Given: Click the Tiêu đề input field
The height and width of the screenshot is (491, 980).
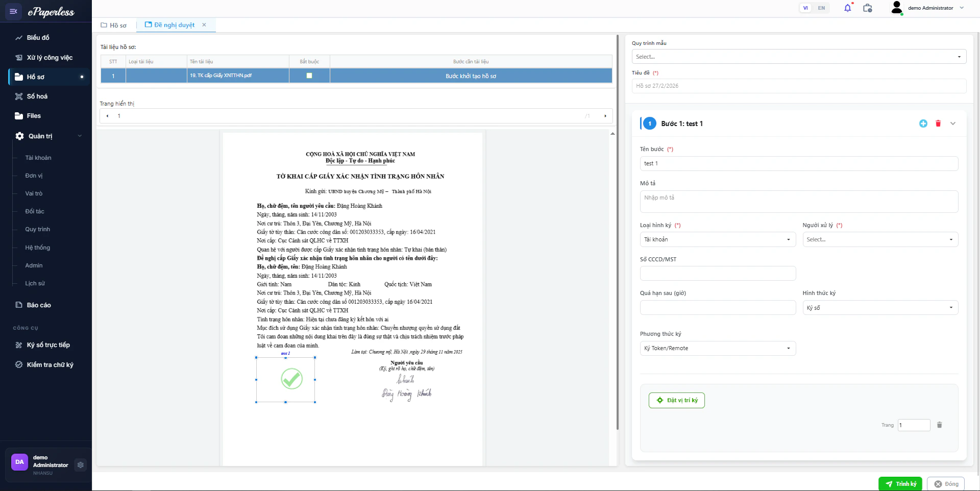Looking at the screenshot, I should tap(799, 86).
